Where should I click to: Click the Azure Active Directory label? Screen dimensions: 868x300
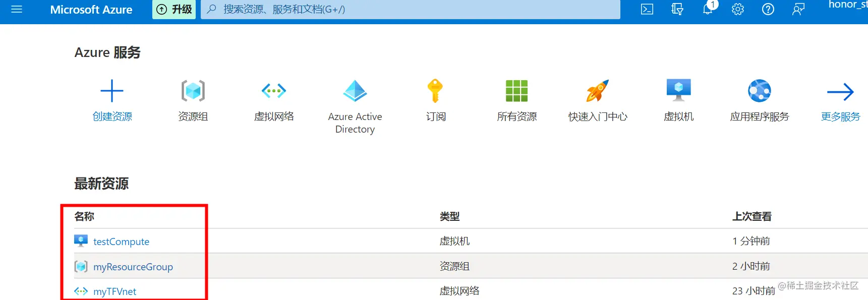355,123
